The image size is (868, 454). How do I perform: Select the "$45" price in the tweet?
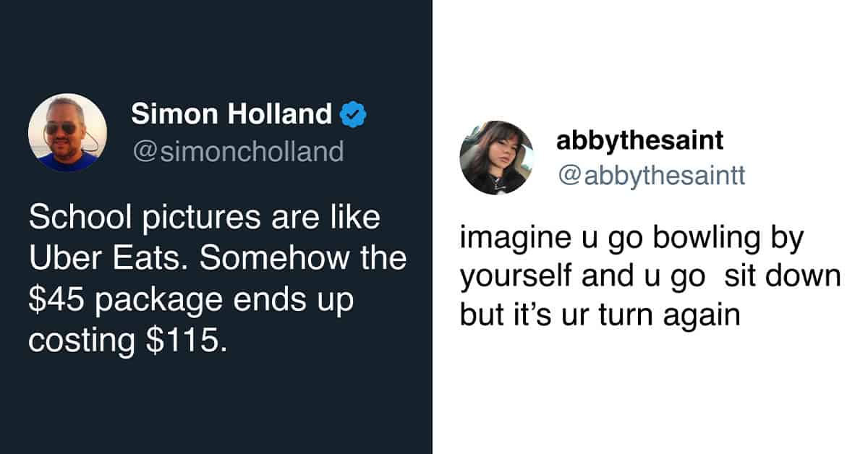coord(55,301)
